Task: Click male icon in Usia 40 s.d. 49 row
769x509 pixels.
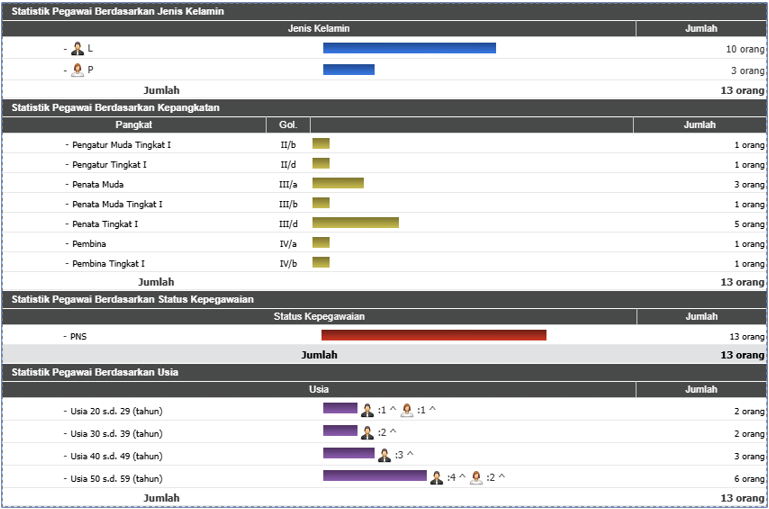Action: click(x=384, y=455)
